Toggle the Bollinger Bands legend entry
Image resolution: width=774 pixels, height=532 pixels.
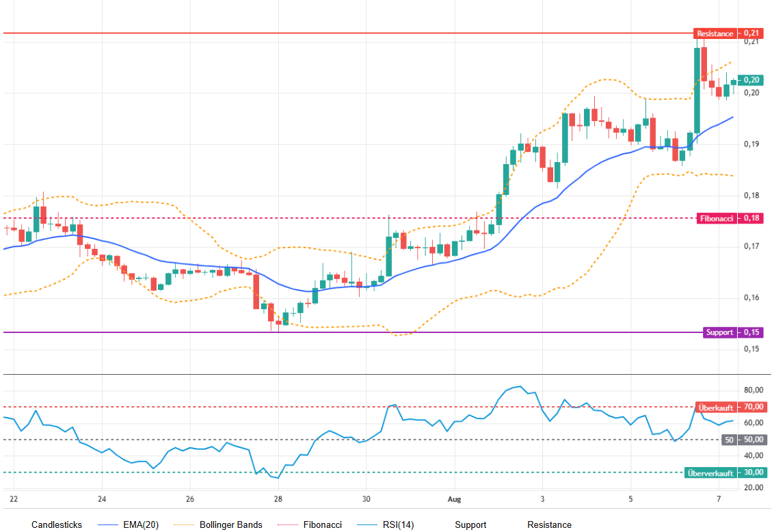point(231,524)
